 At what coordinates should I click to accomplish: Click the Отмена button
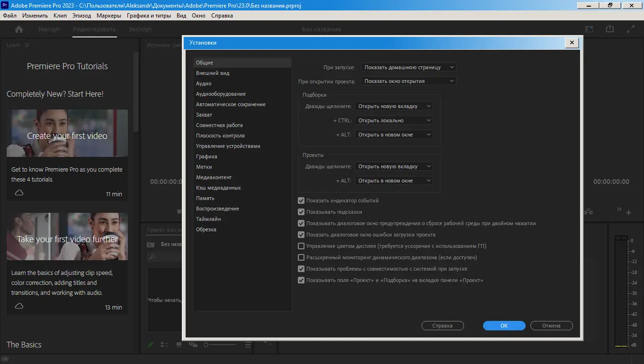coord(551,326)
